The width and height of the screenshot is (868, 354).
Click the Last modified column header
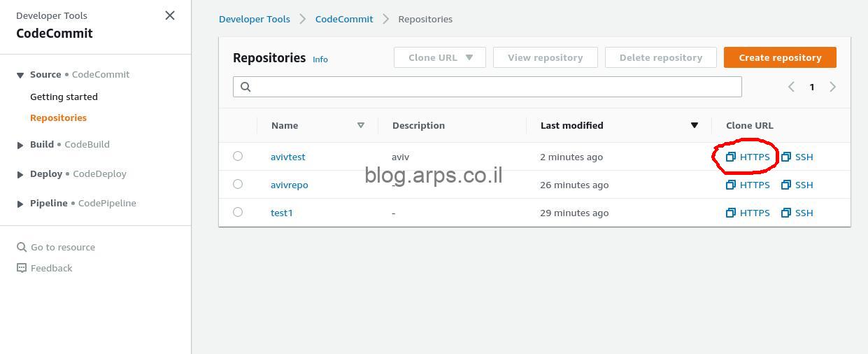tap(571, 125)
